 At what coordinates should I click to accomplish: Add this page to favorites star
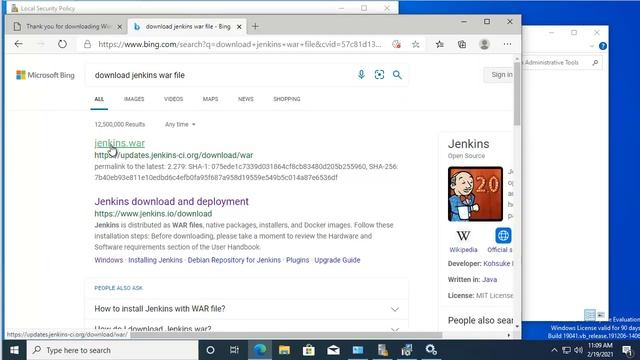416,44
